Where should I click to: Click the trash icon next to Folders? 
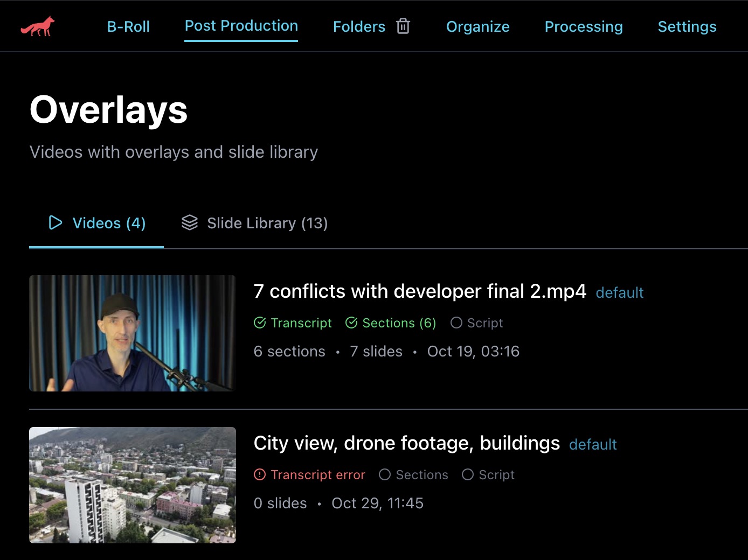pyautogui.click(x=403, y=26)
